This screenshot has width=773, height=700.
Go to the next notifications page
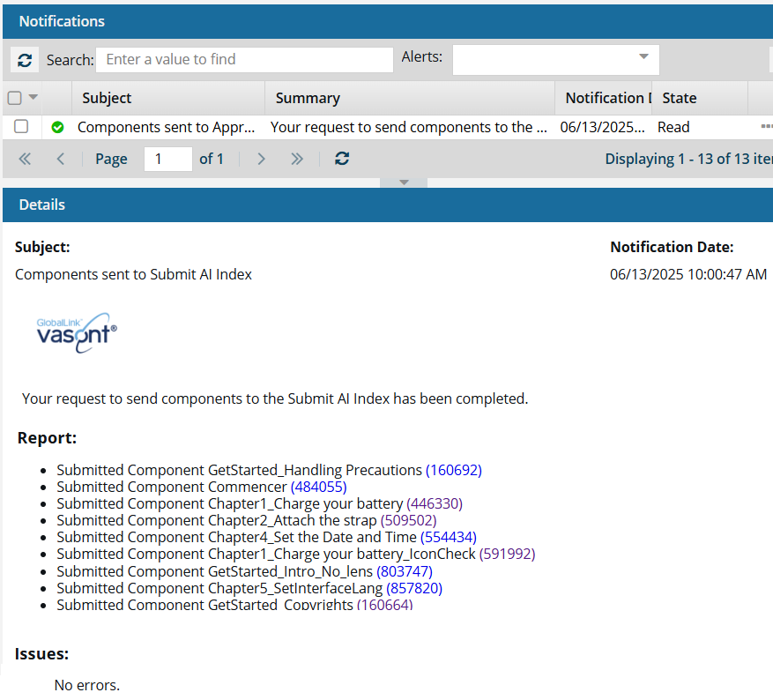pyautogui.click(x=261, y=159)
